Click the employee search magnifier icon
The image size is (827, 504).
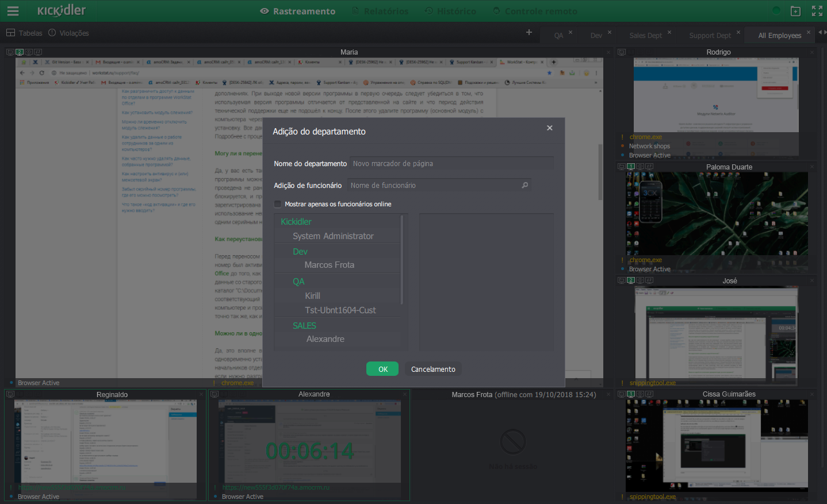point(524,185)
